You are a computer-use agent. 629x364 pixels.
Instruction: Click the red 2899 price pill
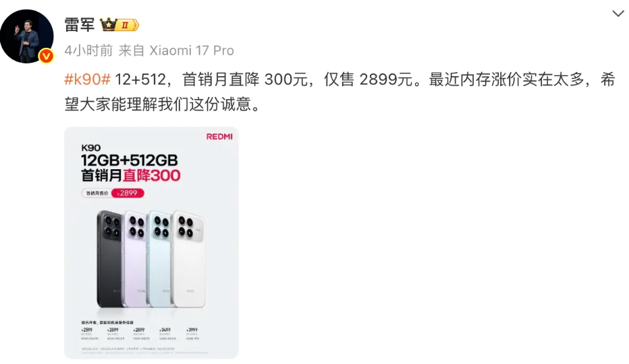point(128,193)
